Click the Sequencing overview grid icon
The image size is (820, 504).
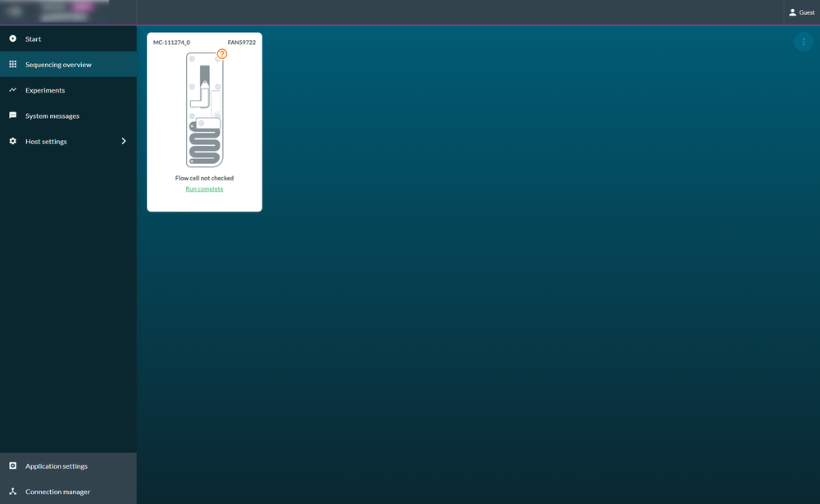click(x=12, y=64)
